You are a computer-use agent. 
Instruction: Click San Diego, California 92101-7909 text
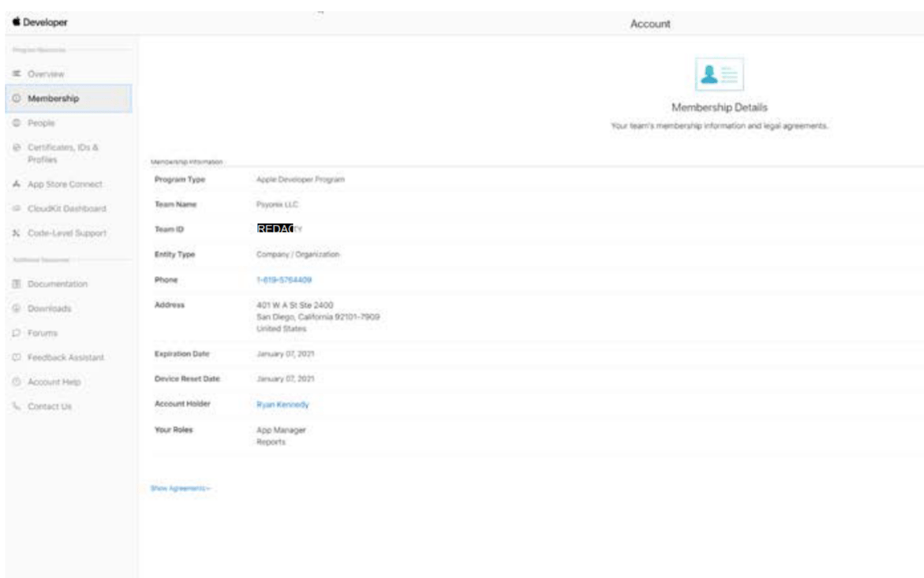pos(318,317)
